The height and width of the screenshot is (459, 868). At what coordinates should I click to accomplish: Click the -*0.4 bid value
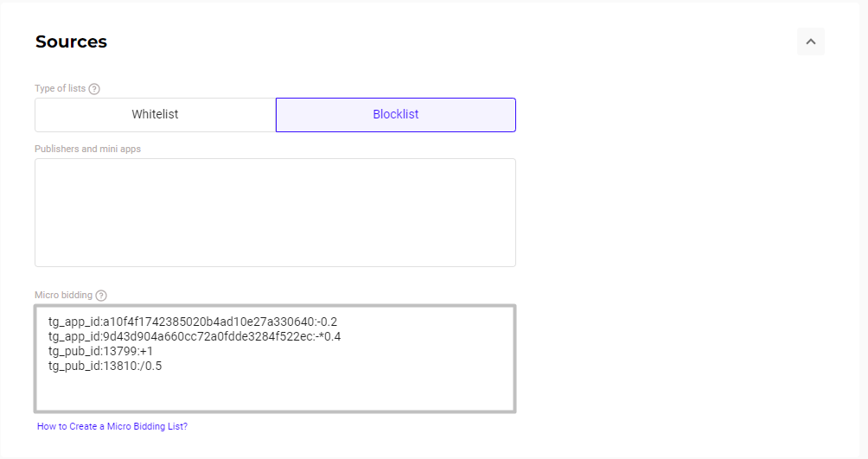330,336
